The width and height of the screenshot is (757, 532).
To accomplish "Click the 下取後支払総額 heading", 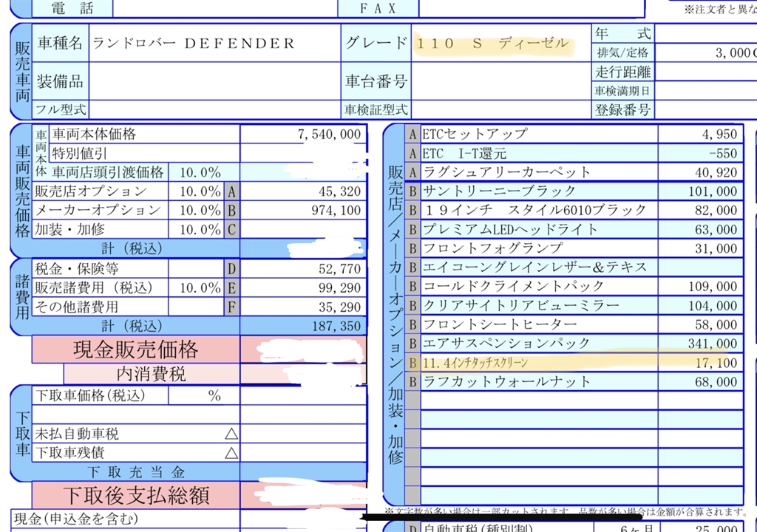I will [x=136, y=496].
